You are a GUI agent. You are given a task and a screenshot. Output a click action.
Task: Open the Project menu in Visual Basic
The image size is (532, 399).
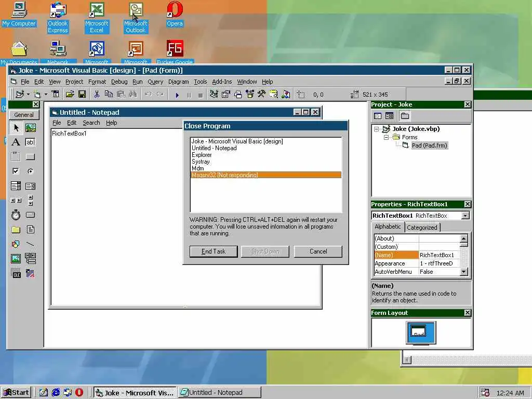pos(74,82)
